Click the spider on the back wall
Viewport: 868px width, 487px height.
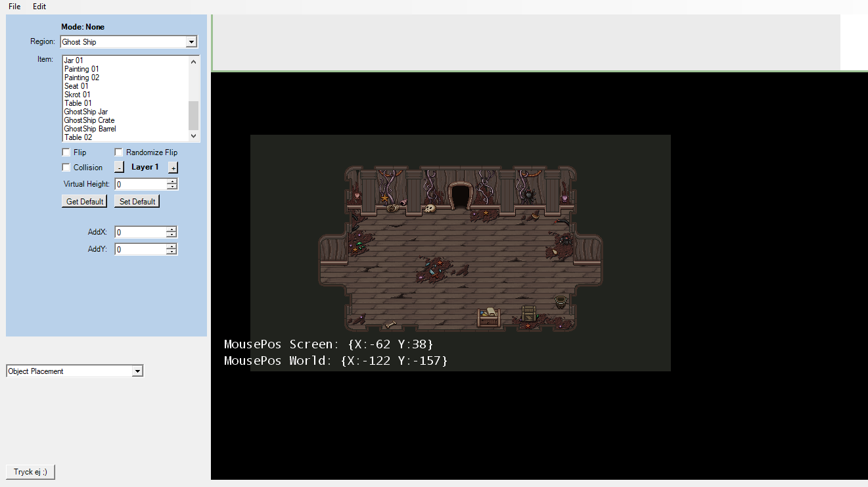pyautogui.click(x=527, y=195)
